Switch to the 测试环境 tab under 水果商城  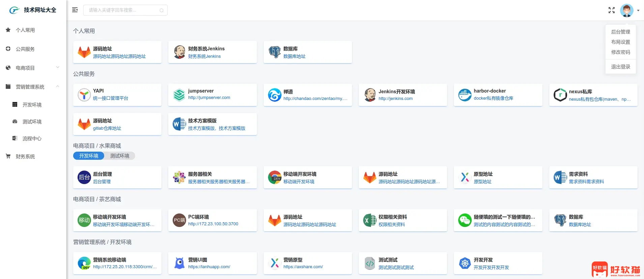[x=120, y=156]
